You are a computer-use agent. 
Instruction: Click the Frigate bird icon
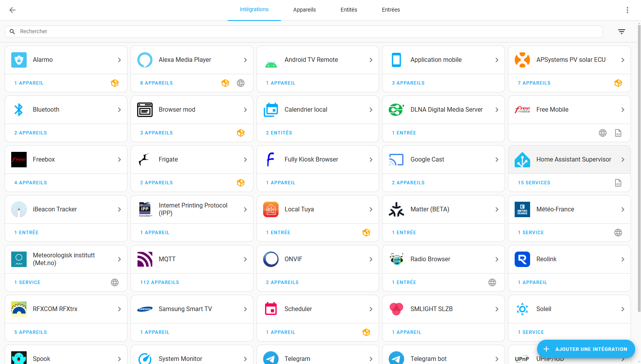point(144,160)
